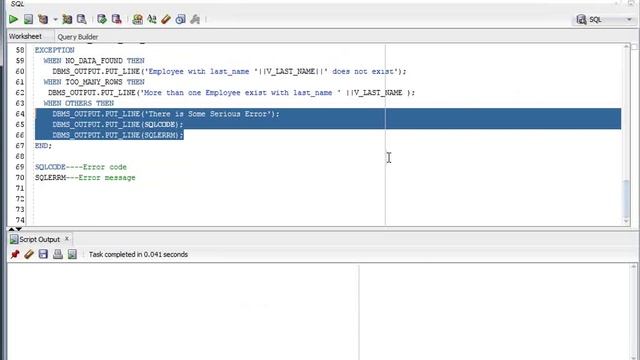Click line number 74 in the gutter
Image resolution: width=640 pixels, height=360 pixels.
(x=20, y=220)
